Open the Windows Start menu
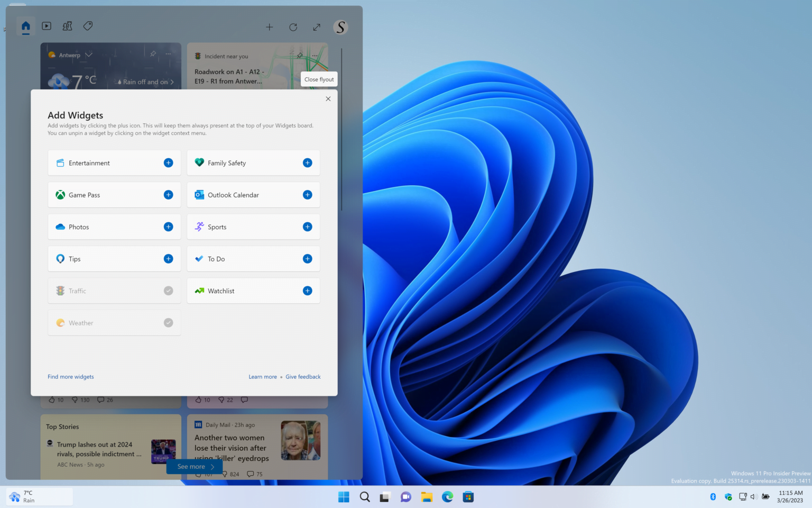 point(344,497)
